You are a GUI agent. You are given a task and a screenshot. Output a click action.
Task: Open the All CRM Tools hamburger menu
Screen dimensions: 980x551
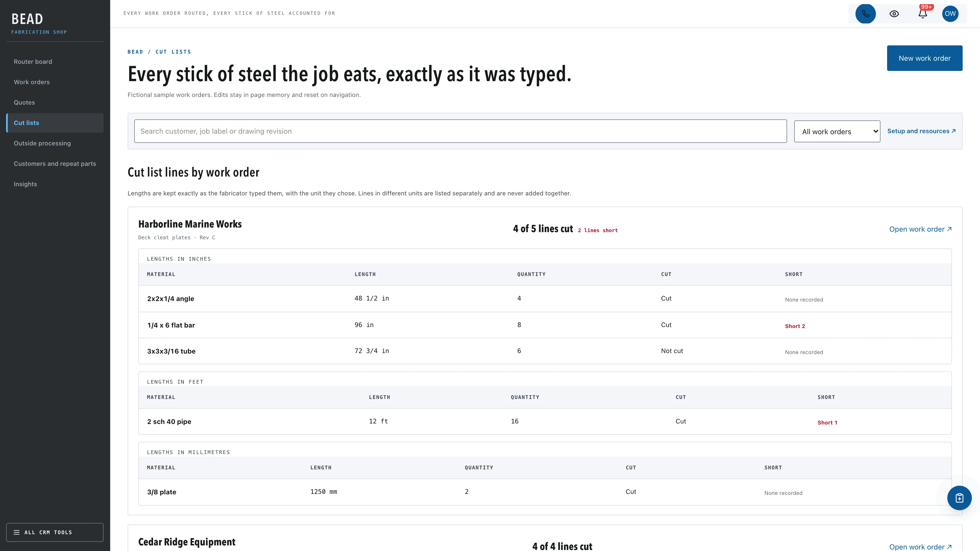[55, 532]
